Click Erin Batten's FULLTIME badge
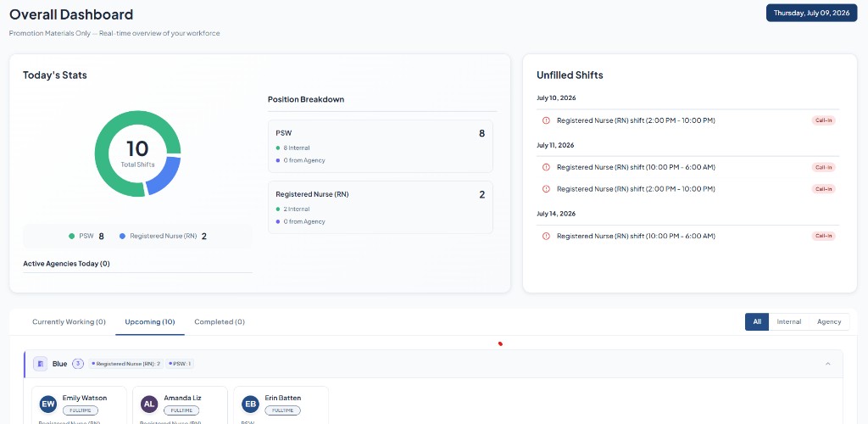 click(282, 410)
